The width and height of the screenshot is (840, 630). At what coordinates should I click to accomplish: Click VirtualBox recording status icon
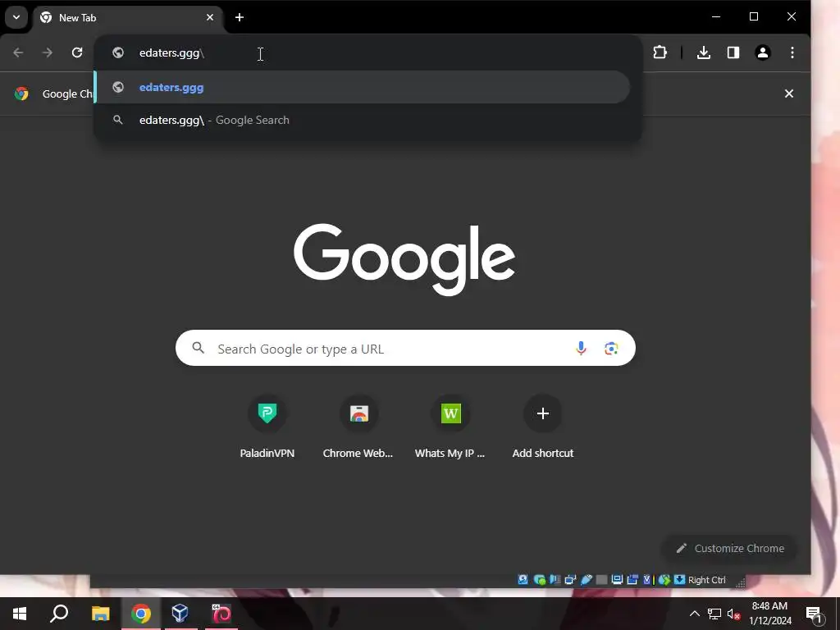(632, 580)
